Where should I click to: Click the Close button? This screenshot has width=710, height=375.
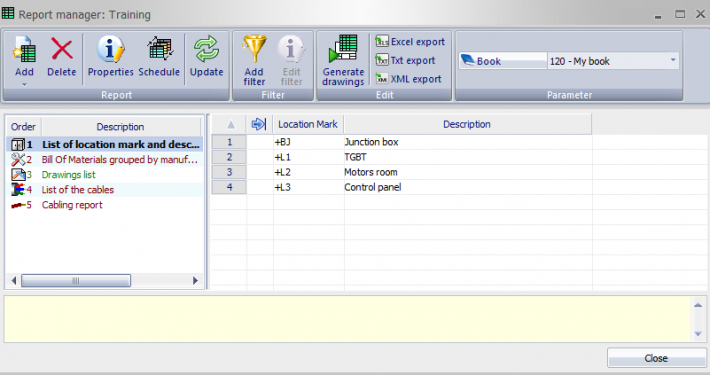(x=656, y=358)
